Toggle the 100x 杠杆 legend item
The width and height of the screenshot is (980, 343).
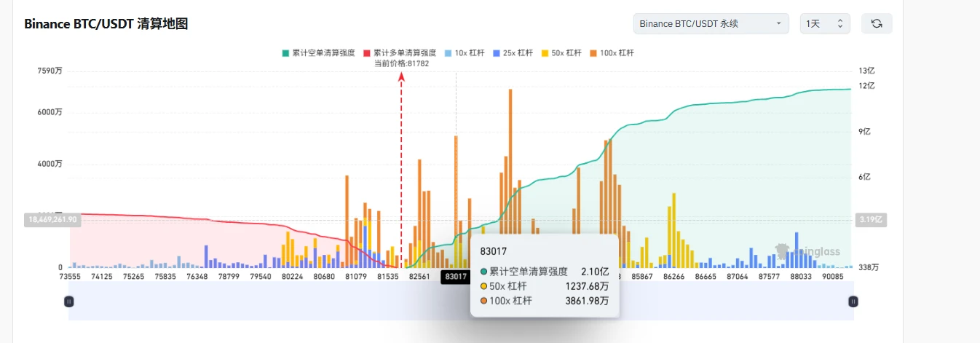click(x=612, y=53)
